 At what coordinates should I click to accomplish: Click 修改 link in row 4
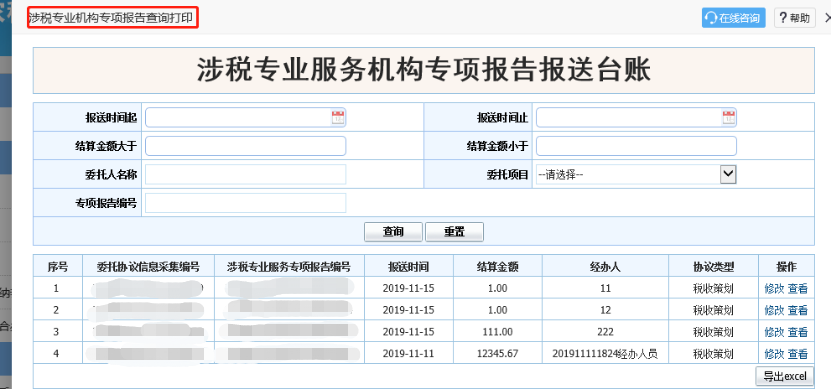(774, 354)
